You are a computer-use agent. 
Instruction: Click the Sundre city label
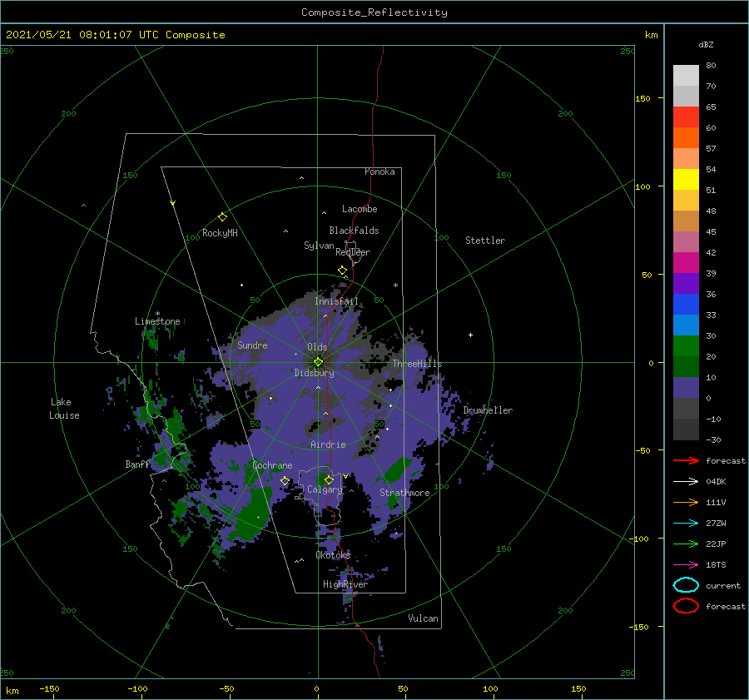tap(253, 345)
